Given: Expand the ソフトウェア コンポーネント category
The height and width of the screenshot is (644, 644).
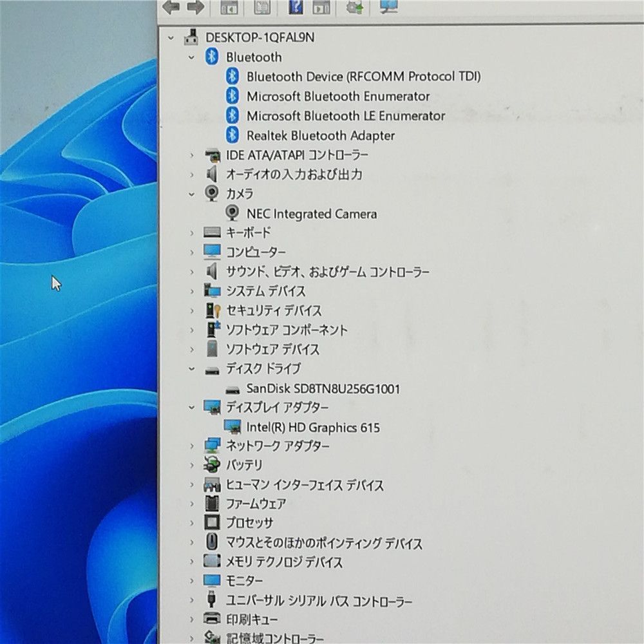Looking at the screenshot, I should click(191, 330).
